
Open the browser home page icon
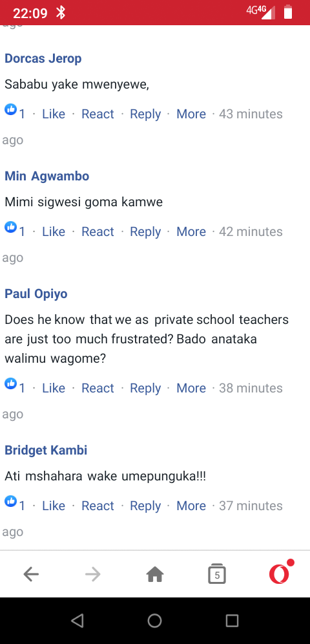(155, 574)
